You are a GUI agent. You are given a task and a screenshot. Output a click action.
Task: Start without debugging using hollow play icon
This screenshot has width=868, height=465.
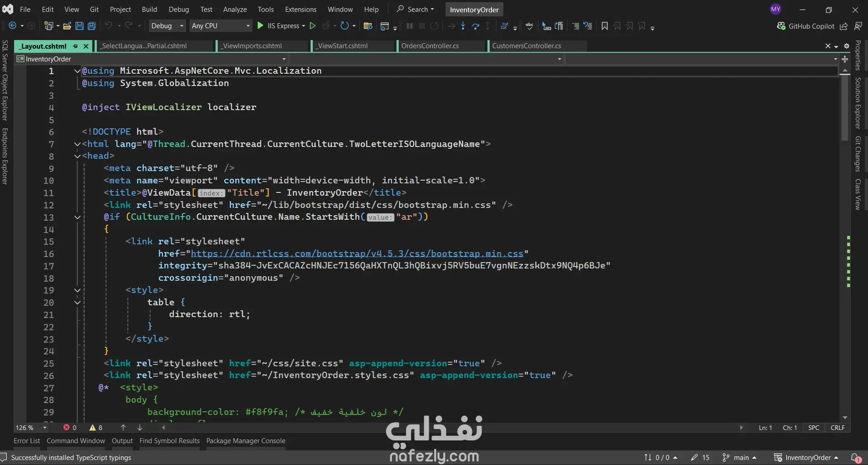pyautogui.click(x=312, y=26)
